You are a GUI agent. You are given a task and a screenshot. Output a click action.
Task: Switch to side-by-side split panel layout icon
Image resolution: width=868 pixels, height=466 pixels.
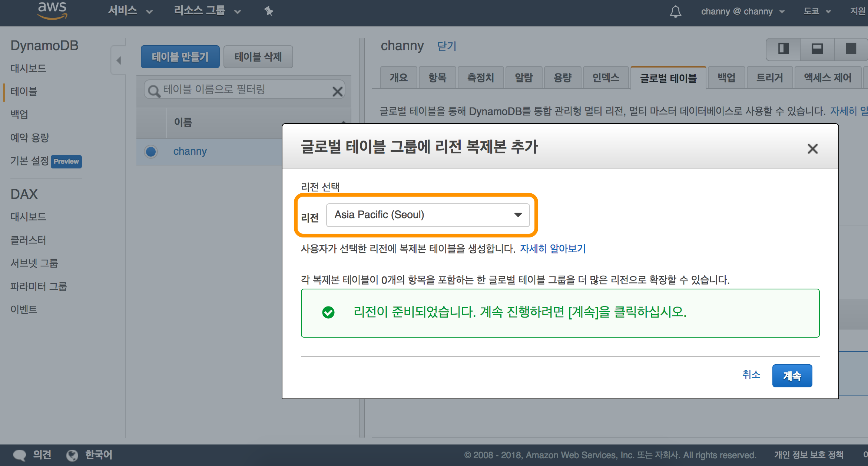point(783,49)
